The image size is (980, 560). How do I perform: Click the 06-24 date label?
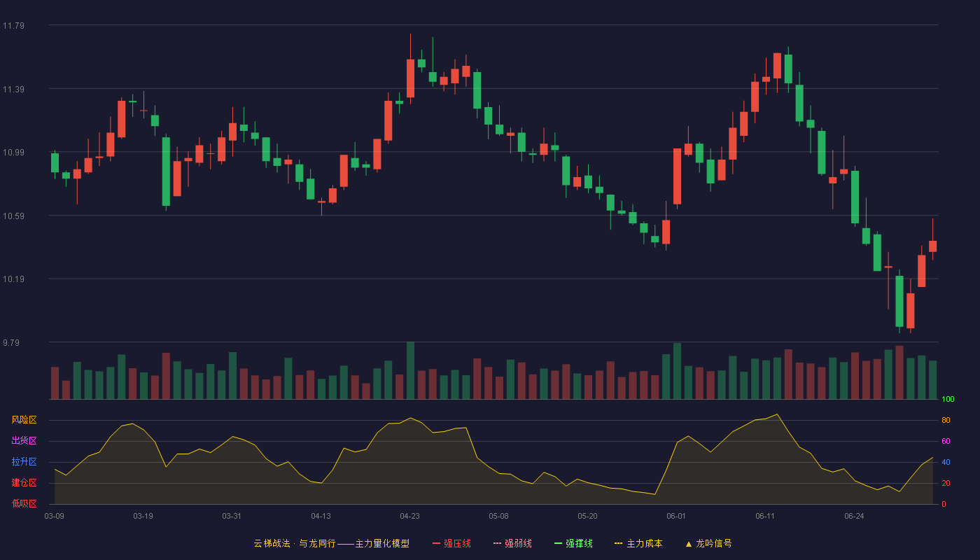pos(855,516)
